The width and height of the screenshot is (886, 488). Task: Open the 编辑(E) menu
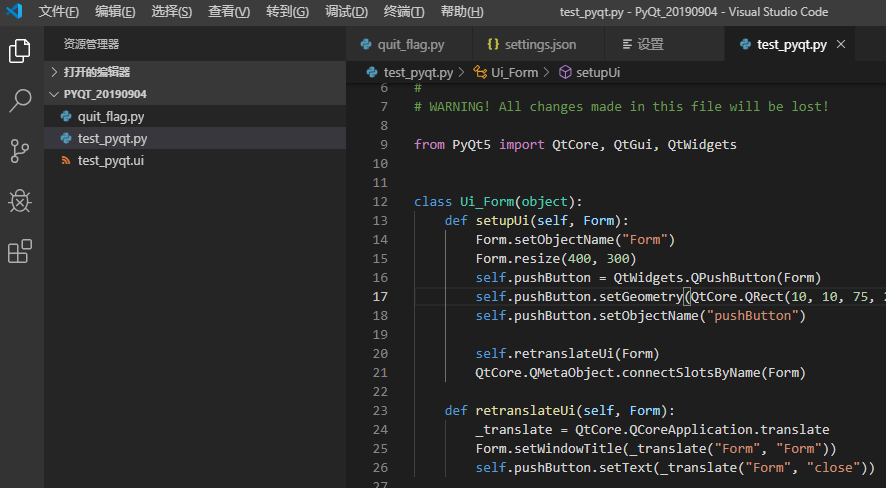point(115,11)
